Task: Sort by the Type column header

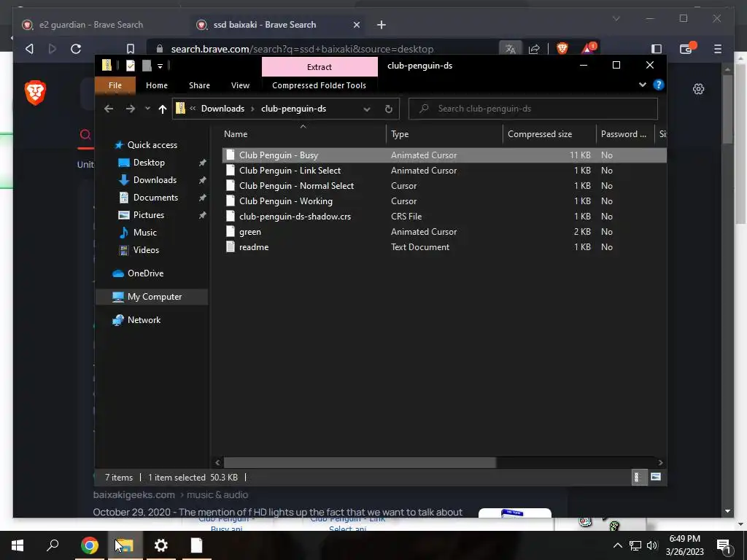Action: pos(444,134)
